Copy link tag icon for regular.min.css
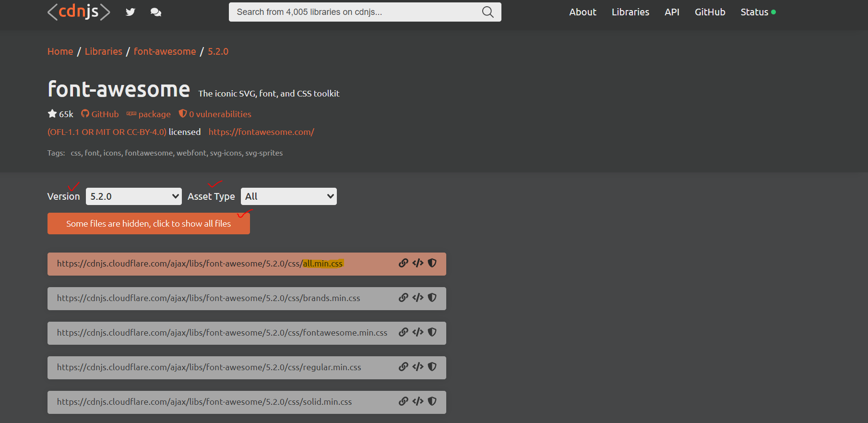This screenshot has width=868, height=423. click(418, 367)
